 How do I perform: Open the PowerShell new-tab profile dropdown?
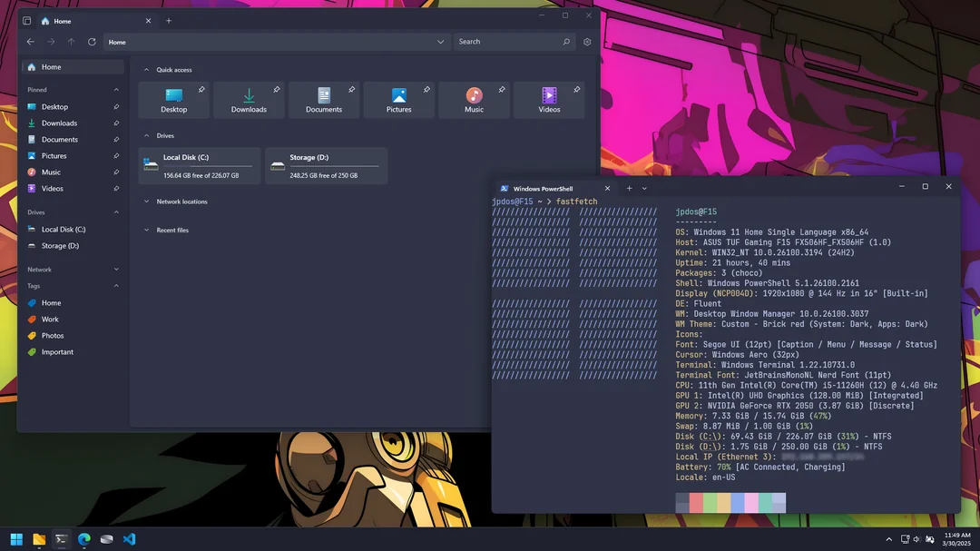pyautogui.click(x=644, y=188)
